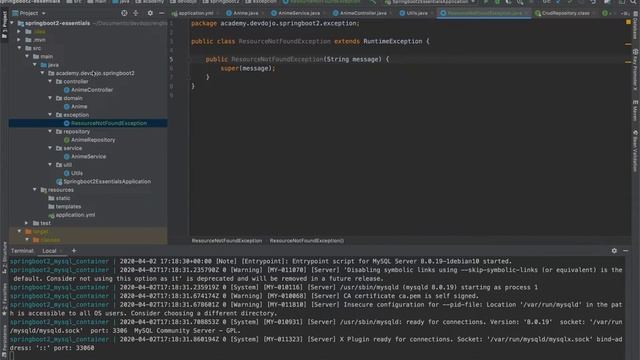Switch to the CrudRepository.class editor tab
Screen dimensions: 640x360
pyautogui.click(x=565, y=13)
